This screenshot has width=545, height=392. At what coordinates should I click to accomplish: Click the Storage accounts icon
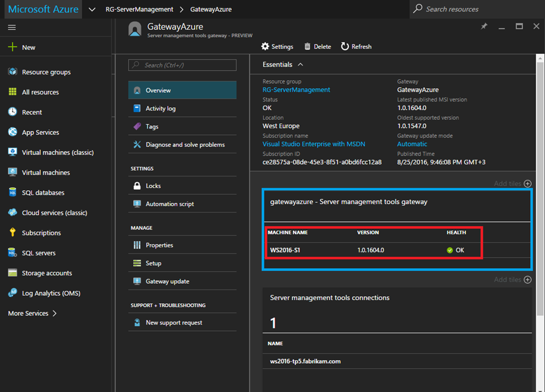point(13,273)
